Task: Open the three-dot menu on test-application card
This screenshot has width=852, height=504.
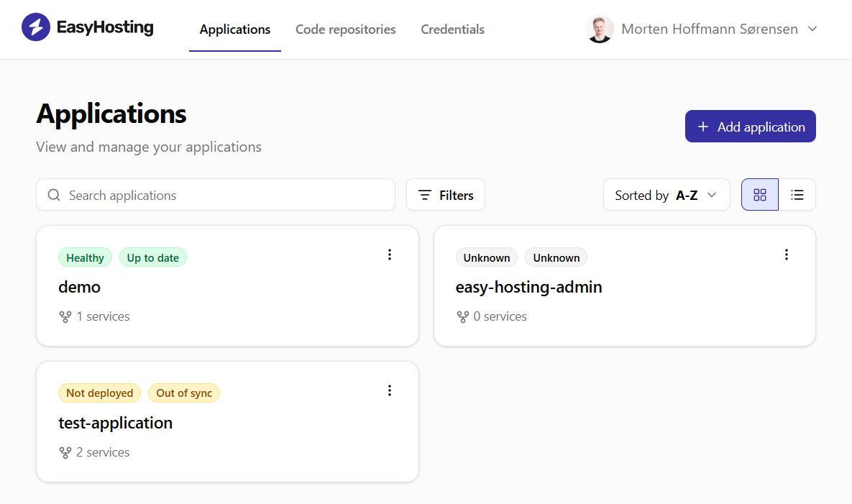Action: click(x=390, y=390)
